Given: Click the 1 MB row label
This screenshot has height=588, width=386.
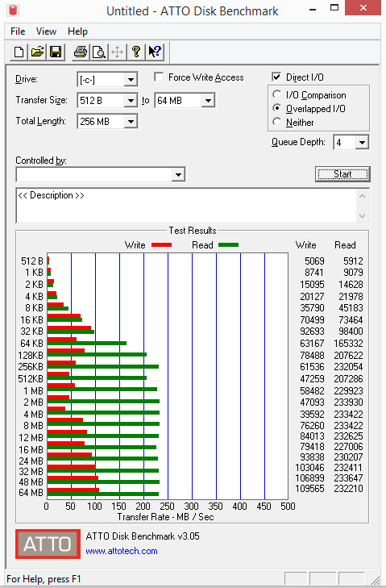Looking at the screenshot, I should coord(33,390).
